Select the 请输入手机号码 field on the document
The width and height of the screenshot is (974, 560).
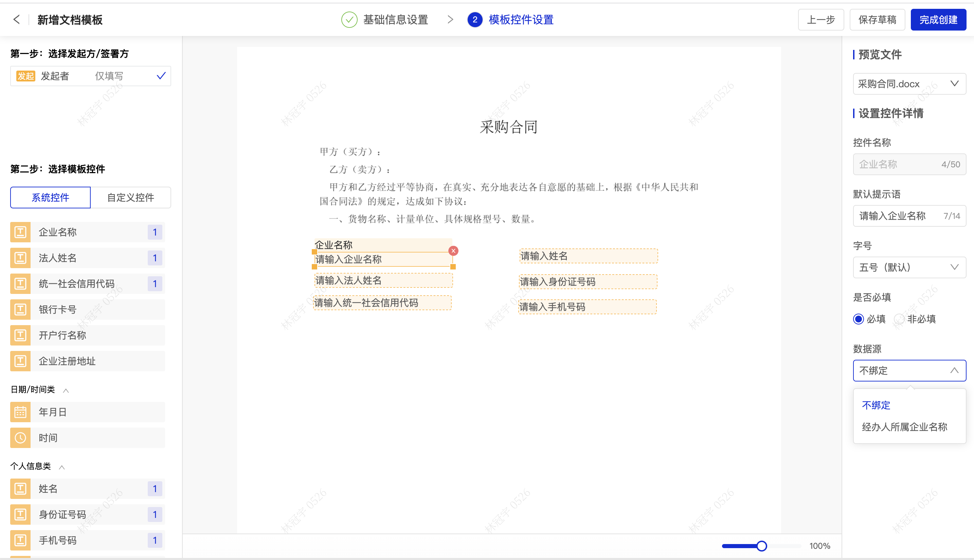(587, 307)
